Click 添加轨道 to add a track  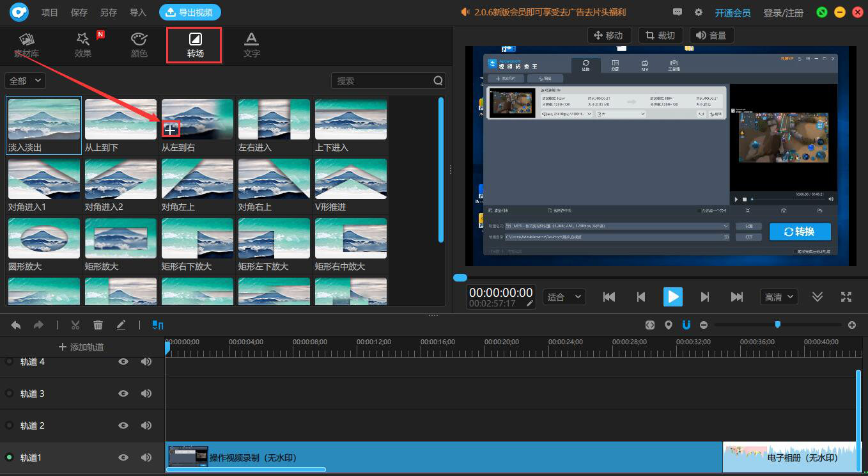(x=81, y=347)
